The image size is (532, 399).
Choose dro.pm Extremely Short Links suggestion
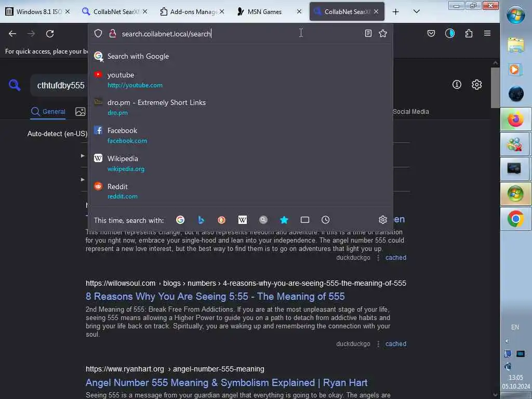pos(240,108)
